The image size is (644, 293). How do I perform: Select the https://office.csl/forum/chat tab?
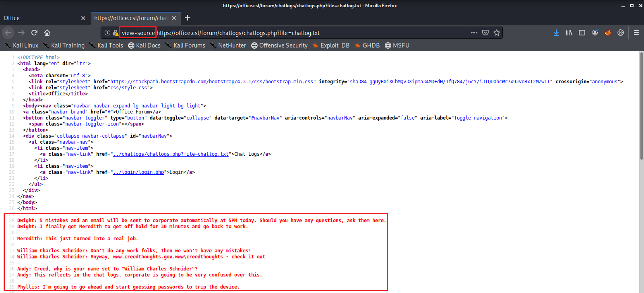click(x=135, y=18)
